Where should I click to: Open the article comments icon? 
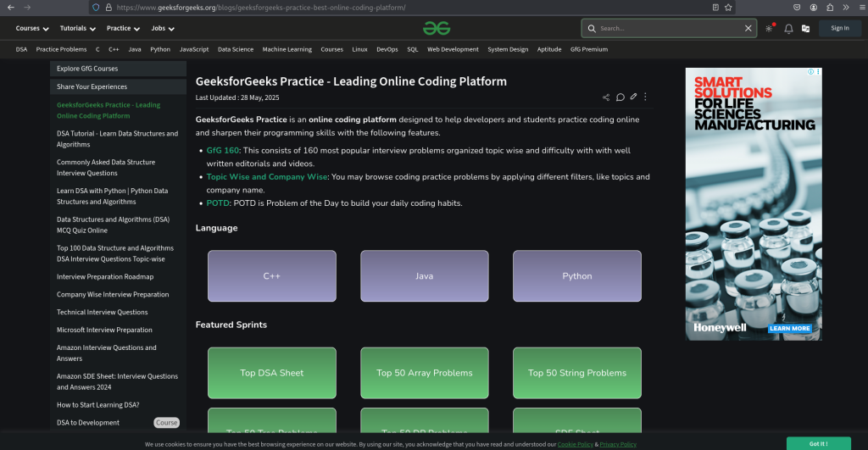tap(620, 97)
